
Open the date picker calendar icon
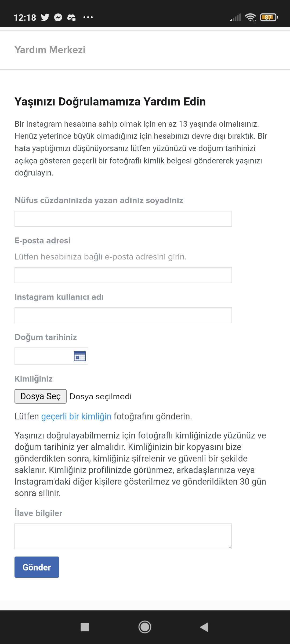80,356
